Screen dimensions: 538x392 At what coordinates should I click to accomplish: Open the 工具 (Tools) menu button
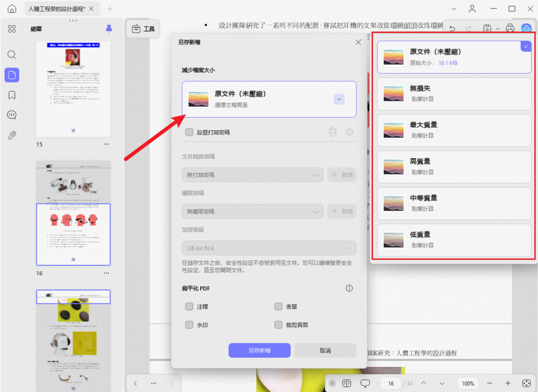tap(143, 29)
